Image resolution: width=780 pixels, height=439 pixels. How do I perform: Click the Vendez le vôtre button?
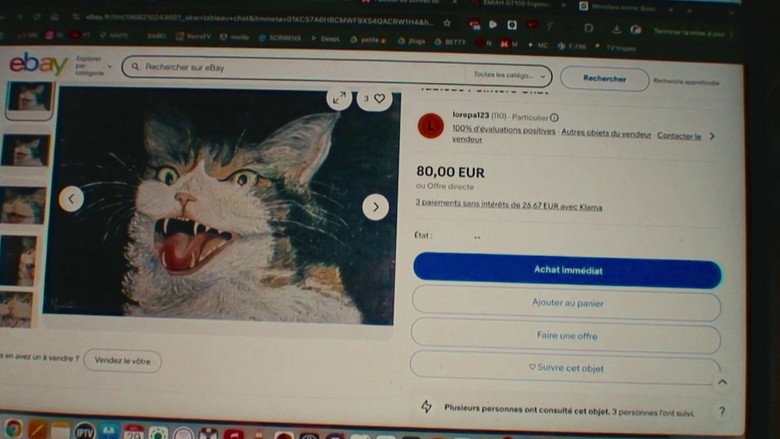click(122, 361)
